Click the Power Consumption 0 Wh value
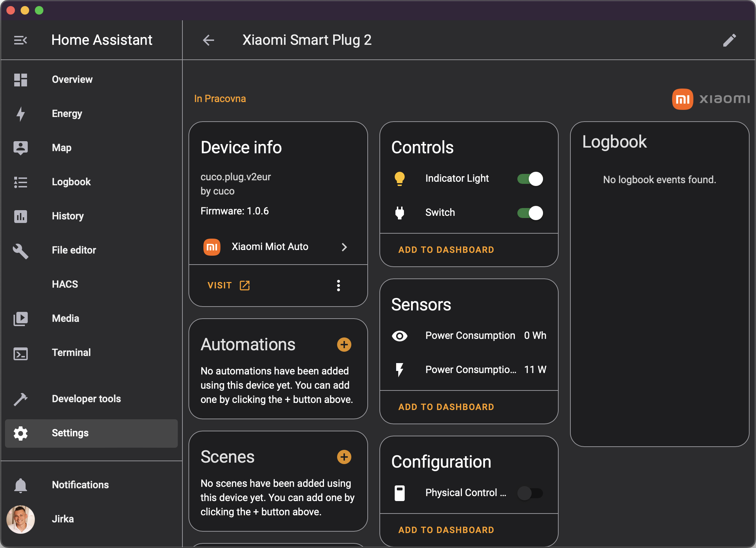The image size is (756, 548). 535,336
